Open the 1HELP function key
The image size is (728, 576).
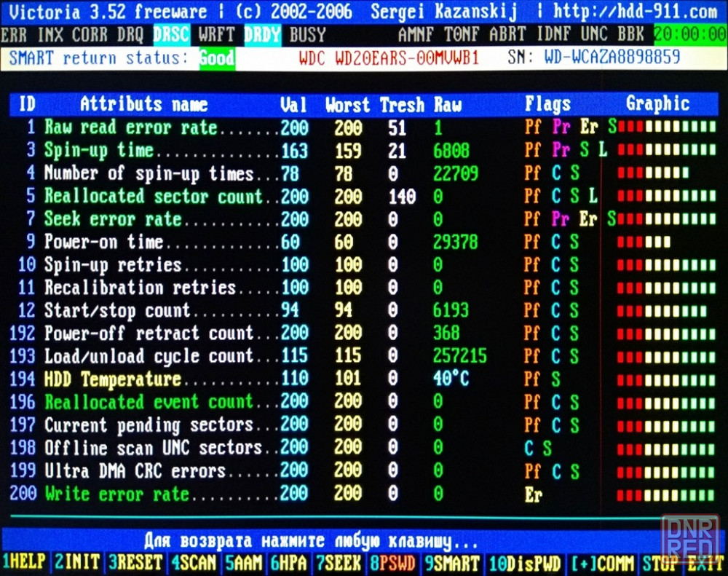(x=24, y=563)
